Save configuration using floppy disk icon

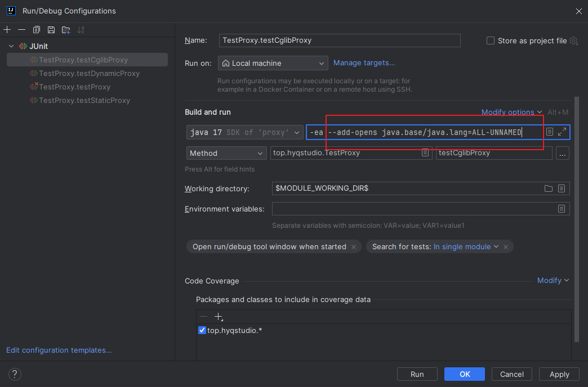coord(51,30)
